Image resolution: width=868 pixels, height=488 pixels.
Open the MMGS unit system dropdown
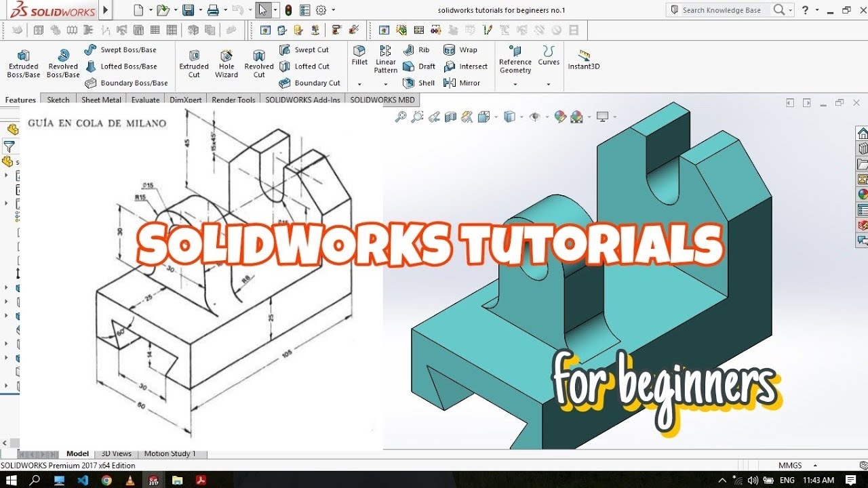coord(797,466)
